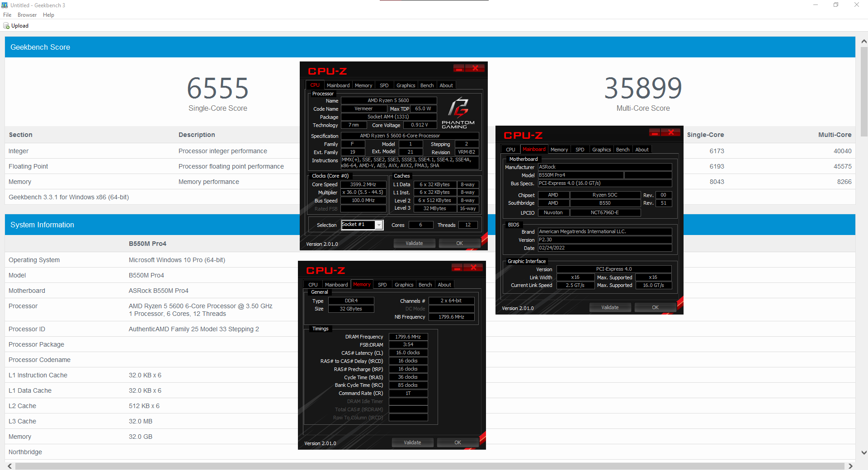Click the Floating Point section row
868x470 pixels.
click(x=430, y=166)
